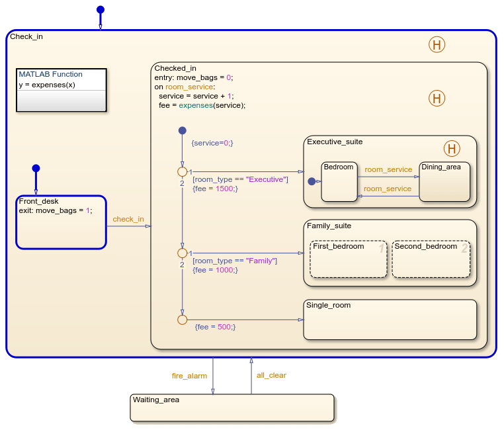Open the MATLAB Function expenses block
Viewport: 504px width, 430px height.
[61, 90]
